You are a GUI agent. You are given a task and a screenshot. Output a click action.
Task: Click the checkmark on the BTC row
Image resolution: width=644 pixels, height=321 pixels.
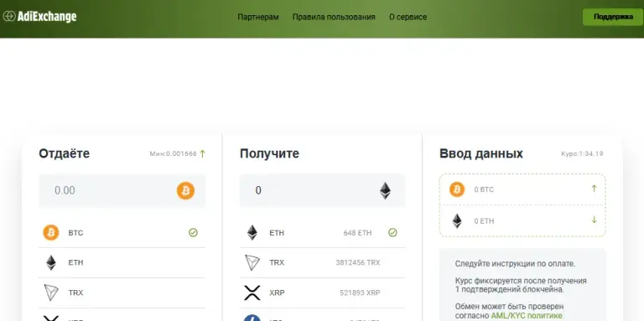[x=193, y=233]
